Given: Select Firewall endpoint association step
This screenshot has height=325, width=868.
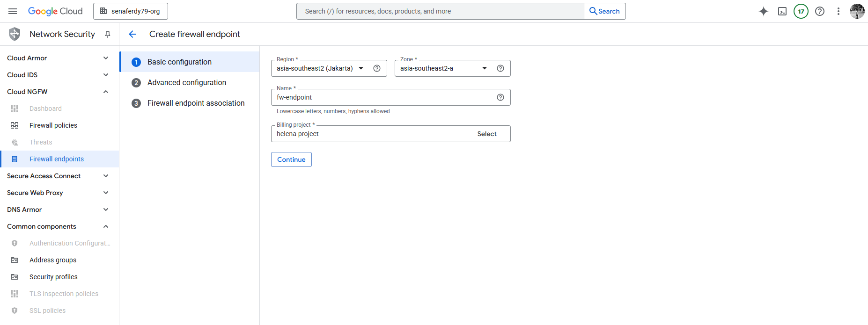Looking at the screenshot, I should [x=196, y=103].
